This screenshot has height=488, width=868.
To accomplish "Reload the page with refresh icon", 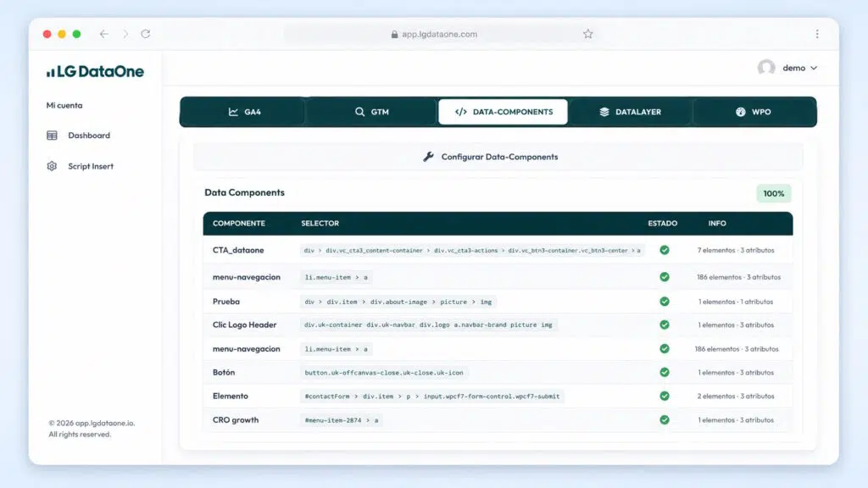I will coord(146,34).
